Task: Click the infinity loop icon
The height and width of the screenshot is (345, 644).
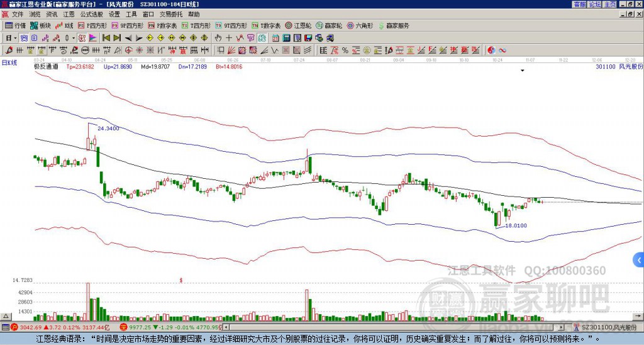Action: 502,50
